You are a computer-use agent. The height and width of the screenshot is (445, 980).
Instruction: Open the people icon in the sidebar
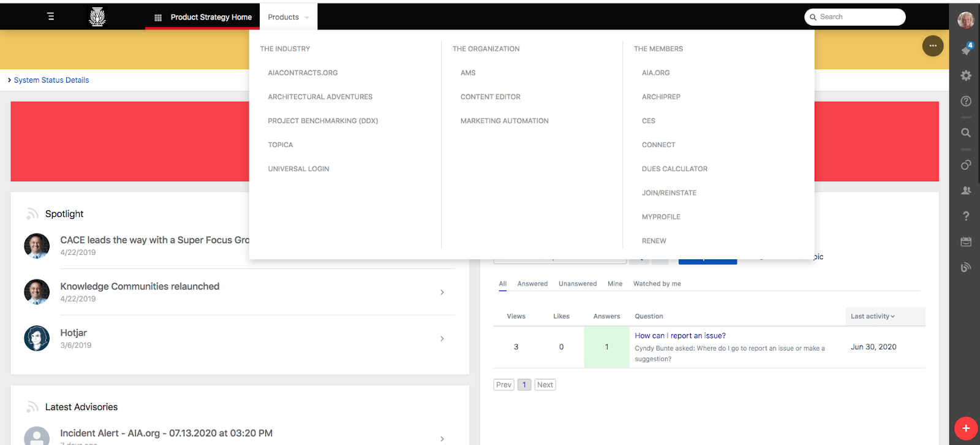pos(966,190)
